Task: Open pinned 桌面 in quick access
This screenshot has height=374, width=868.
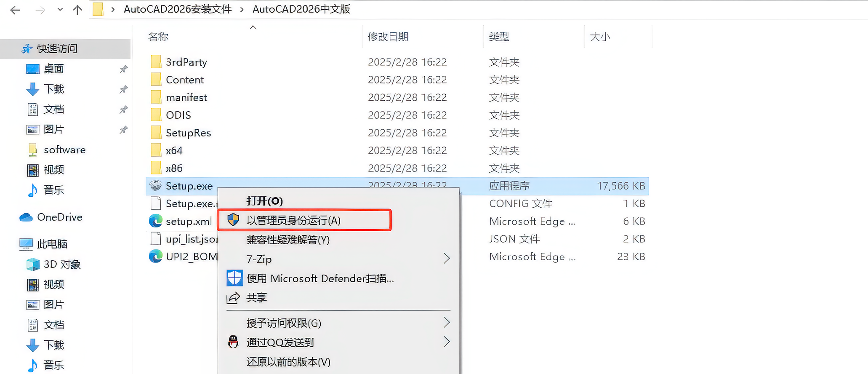Action: tap(53, 69)
